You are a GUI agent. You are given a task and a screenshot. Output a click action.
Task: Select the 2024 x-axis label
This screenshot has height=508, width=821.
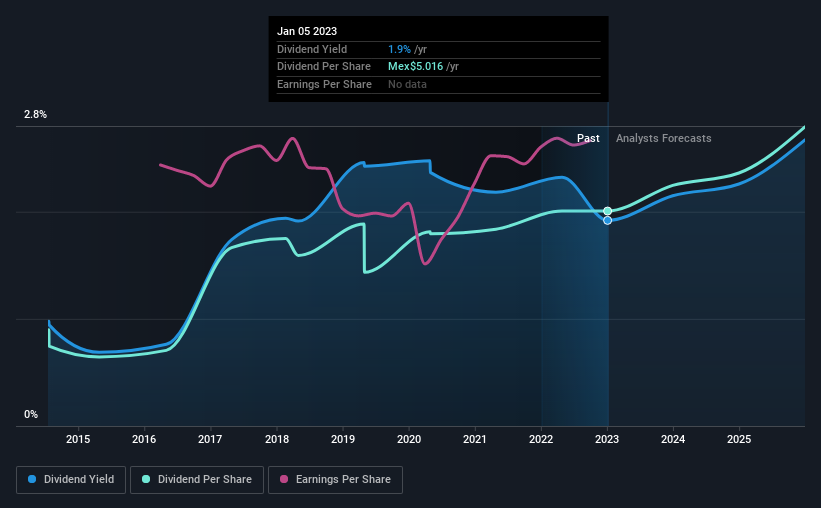click(x=673, y=439)
